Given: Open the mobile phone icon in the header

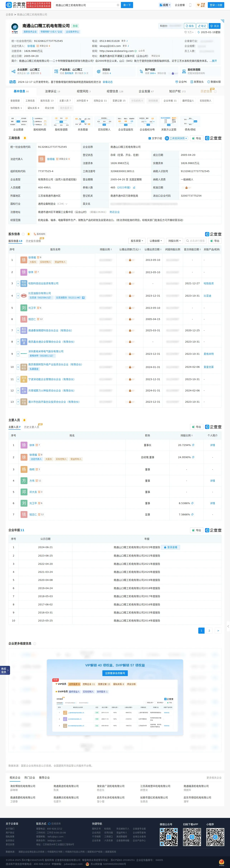Looking at the screenshot, I should 190,5.
